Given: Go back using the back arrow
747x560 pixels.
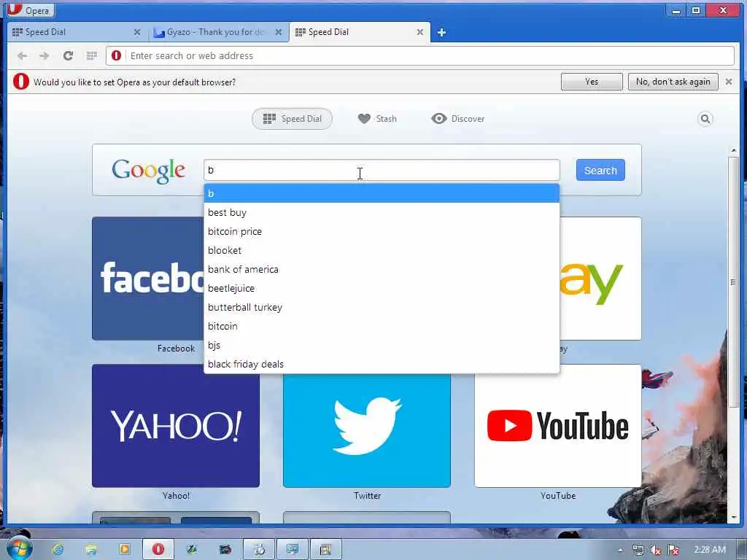Looking at the screenshot, I should 22,55.
